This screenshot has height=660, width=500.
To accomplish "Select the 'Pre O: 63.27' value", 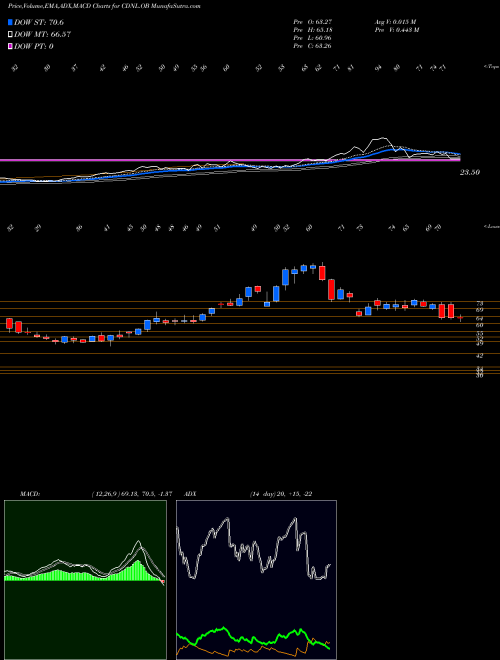I will pyautogui.click(x=312, y=22).
